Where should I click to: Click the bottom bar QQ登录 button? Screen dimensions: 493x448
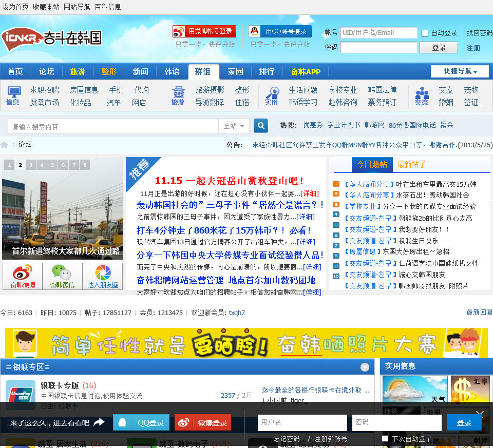click(x=141, y=422)
